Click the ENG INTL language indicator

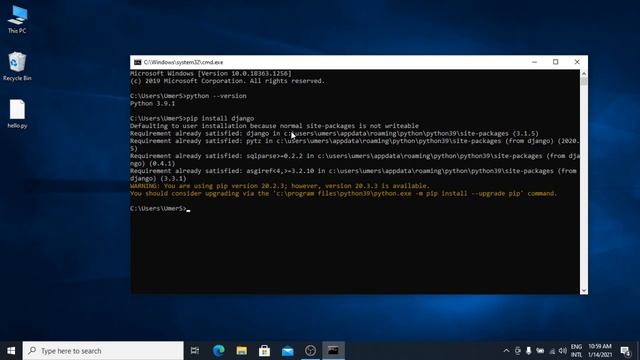(576, 351)
